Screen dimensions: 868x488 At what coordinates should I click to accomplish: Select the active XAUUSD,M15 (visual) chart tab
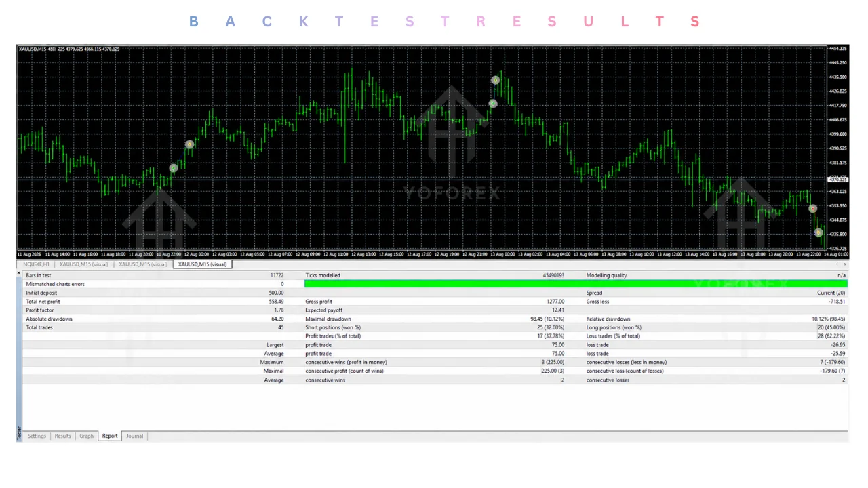coord(202,264)
